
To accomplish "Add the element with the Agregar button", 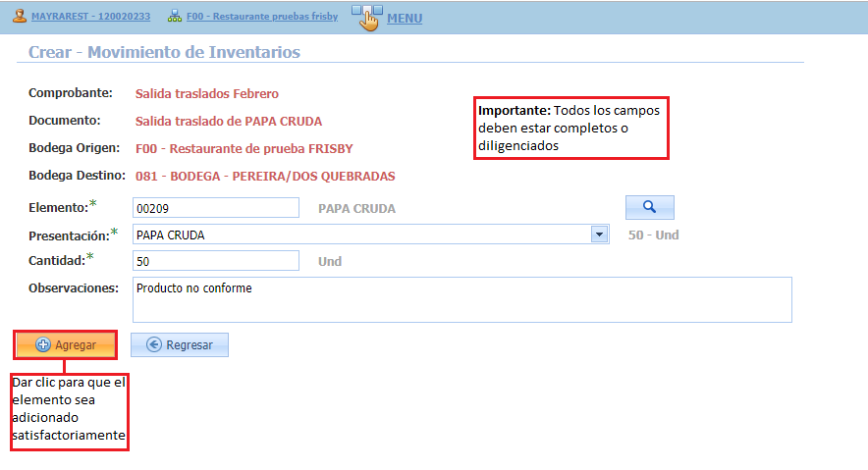I will 66,345.
